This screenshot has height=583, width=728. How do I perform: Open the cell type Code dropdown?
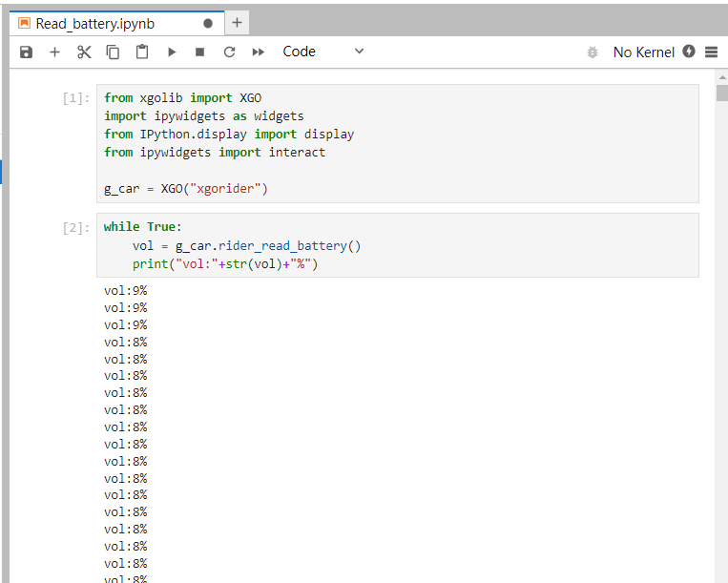323,52
